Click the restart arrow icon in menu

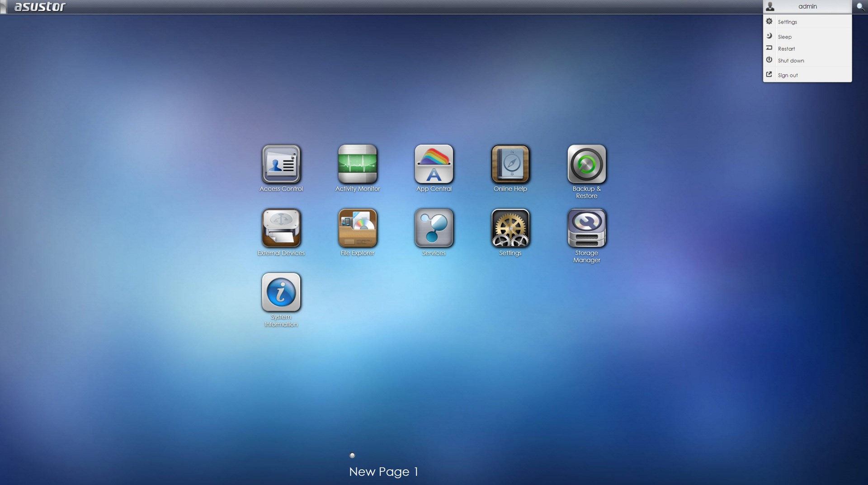(769, 48)
